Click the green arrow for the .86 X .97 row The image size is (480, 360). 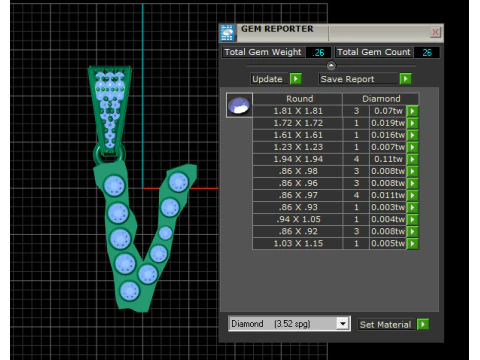coord(413,195)
